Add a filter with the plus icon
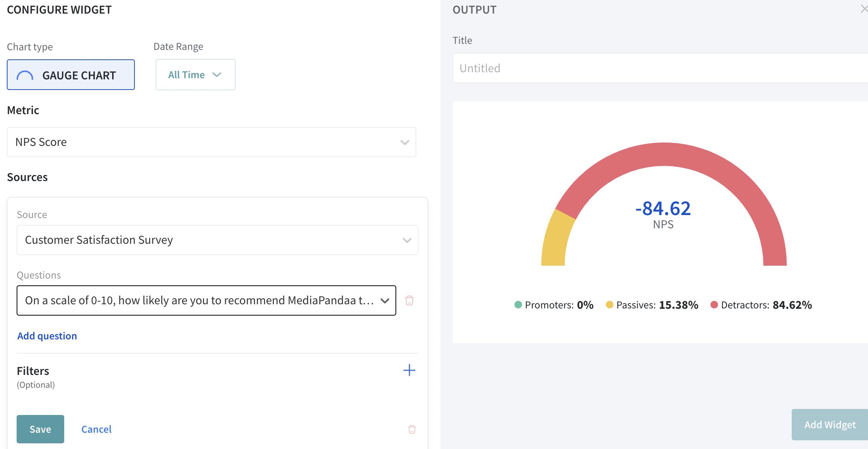 click(x=409, y=370)
